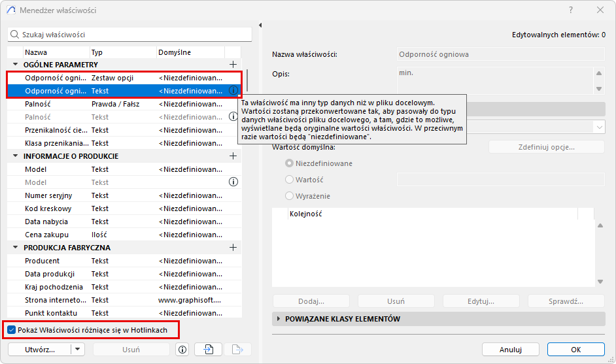This screenshot has width=616, height=364.
Task: Select the Producent row
Action: coord(124,261)
